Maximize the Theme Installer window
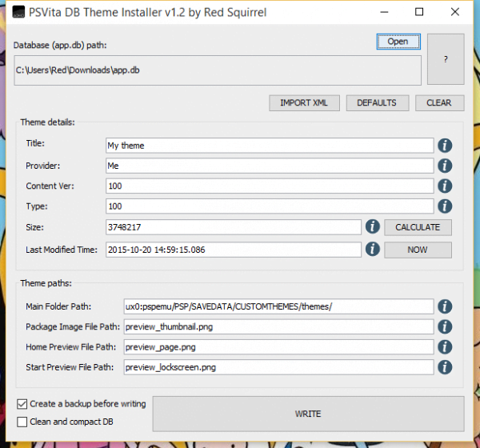480x448 pixels. coord(419,12)
